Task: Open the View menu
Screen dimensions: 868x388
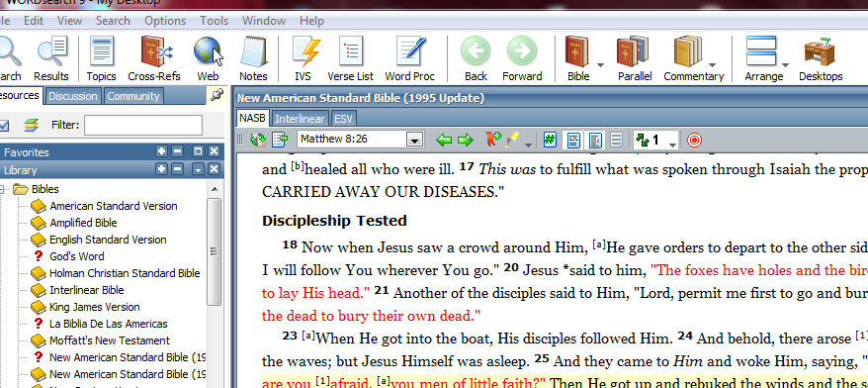Action: click(70, 21)
